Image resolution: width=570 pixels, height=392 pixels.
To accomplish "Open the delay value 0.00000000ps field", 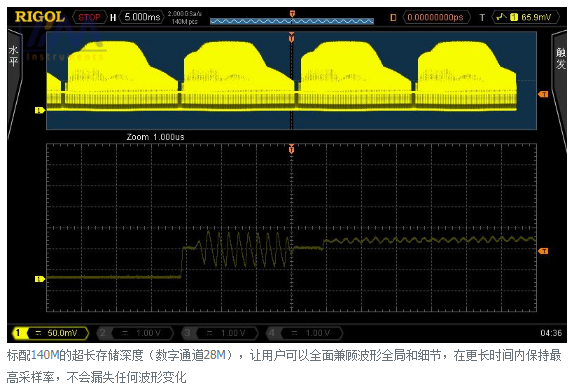I will 435,17.
